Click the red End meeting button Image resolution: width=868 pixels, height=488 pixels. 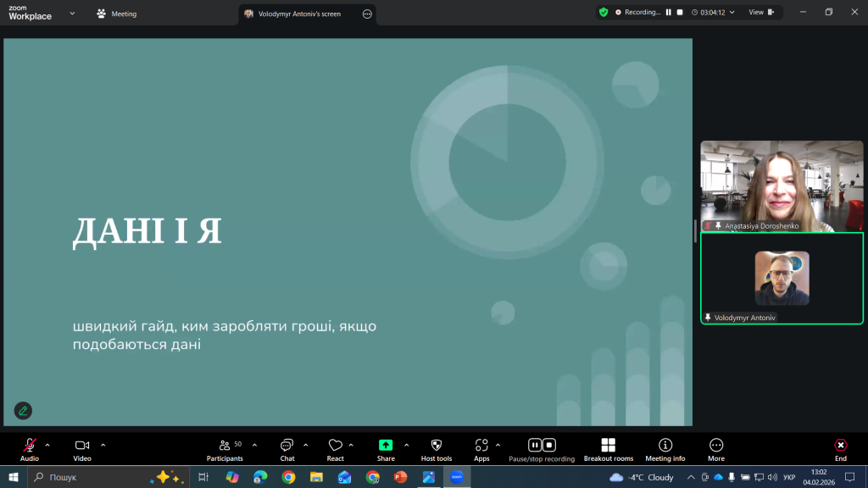840,446
